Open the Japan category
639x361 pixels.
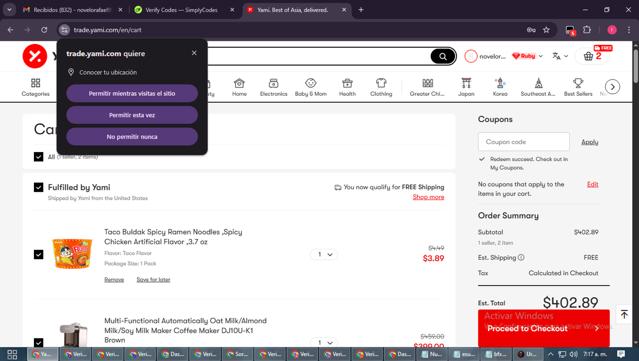466,87
